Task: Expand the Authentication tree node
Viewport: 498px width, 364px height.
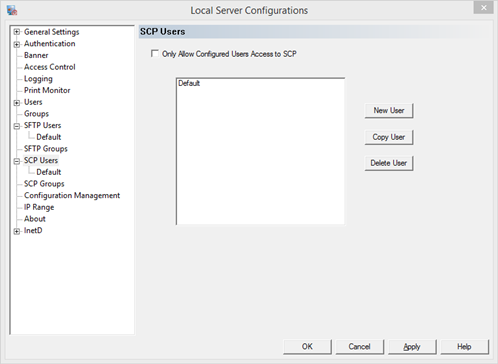Action: 17,44
